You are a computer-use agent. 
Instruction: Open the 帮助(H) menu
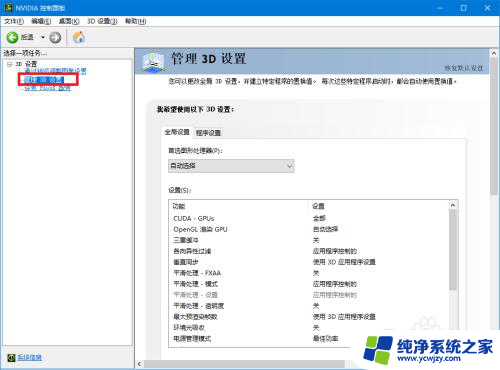coord(136,21)
